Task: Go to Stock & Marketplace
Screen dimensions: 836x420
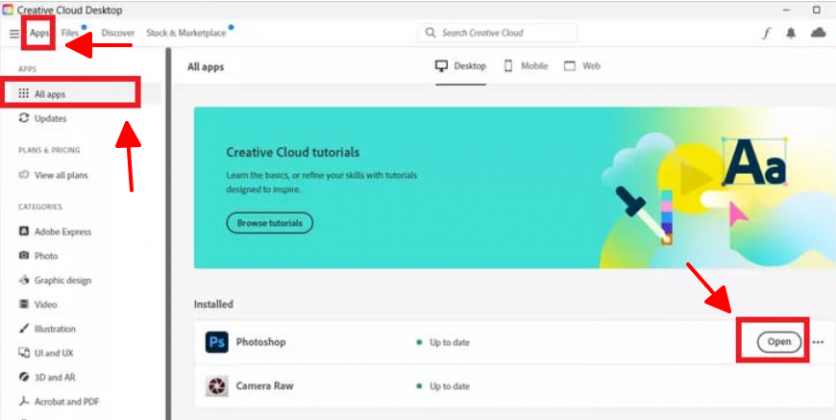Action: coord(186,33)
